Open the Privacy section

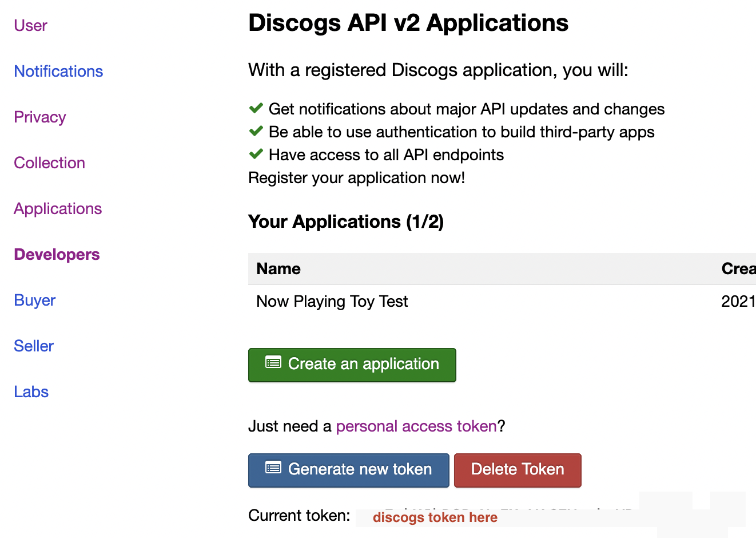tap(40, 117)
